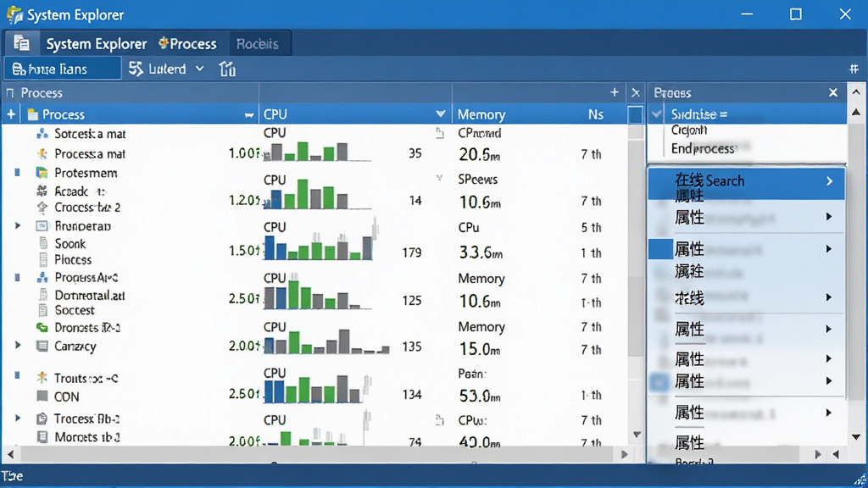Click the Memory column header
The width and height of the screenshot is (868, 488).
(481, 114)
